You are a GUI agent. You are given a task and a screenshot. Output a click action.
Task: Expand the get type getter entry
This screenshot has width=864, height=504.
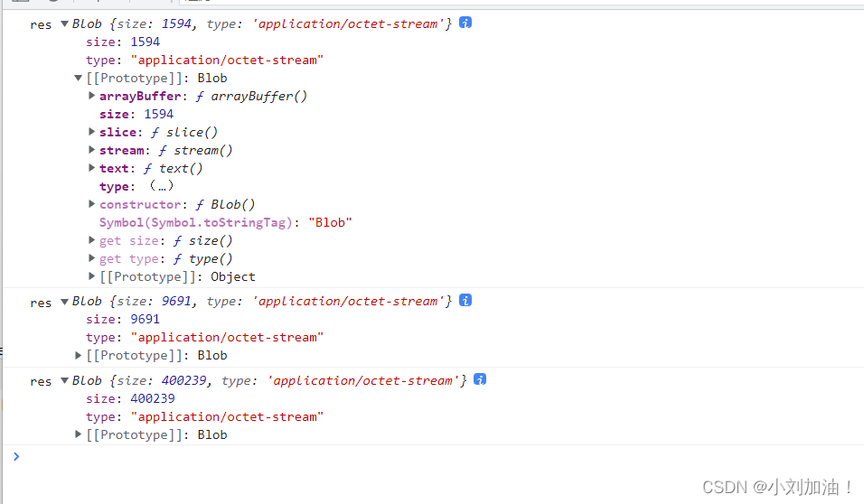click(92, 258)
